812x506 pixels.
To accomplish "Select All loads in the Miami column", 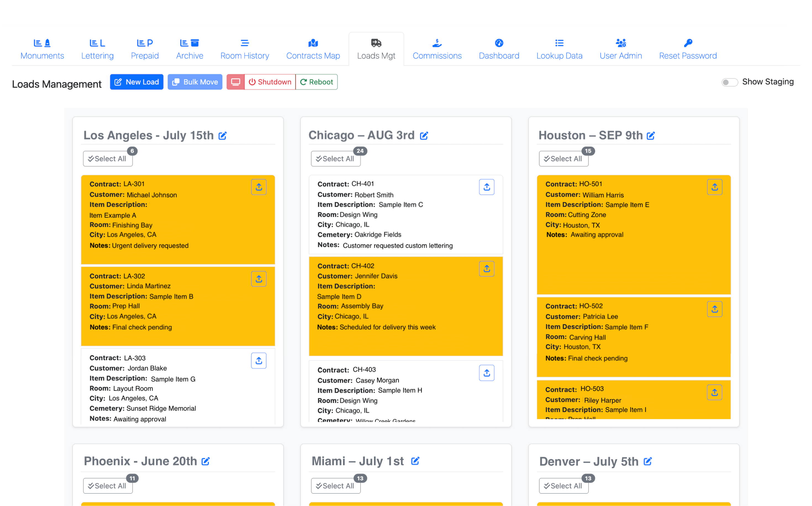I will click(x=336, y=486).
